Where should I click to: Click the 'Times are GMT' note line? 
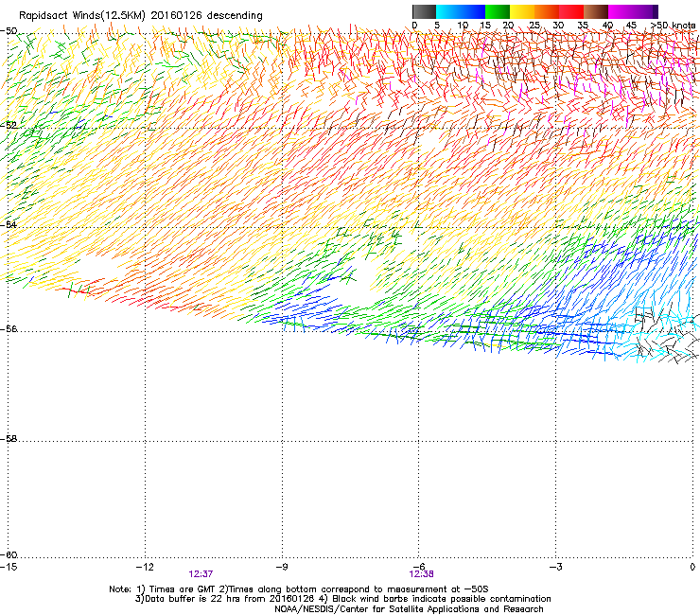coord(299,589)
